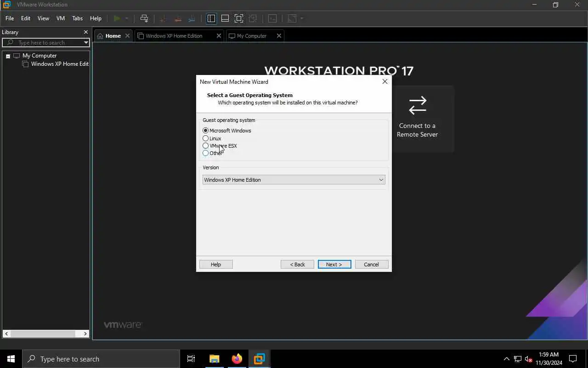Image resolution: width=588 pixels, height=368 pixels.
Task: Close the Home tab
Action: [128, 36]
